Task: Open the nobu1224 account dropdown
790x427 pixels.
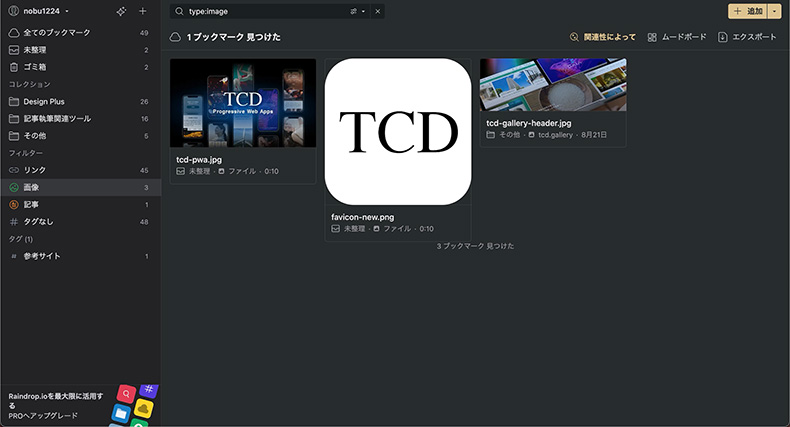Action: 39,11
